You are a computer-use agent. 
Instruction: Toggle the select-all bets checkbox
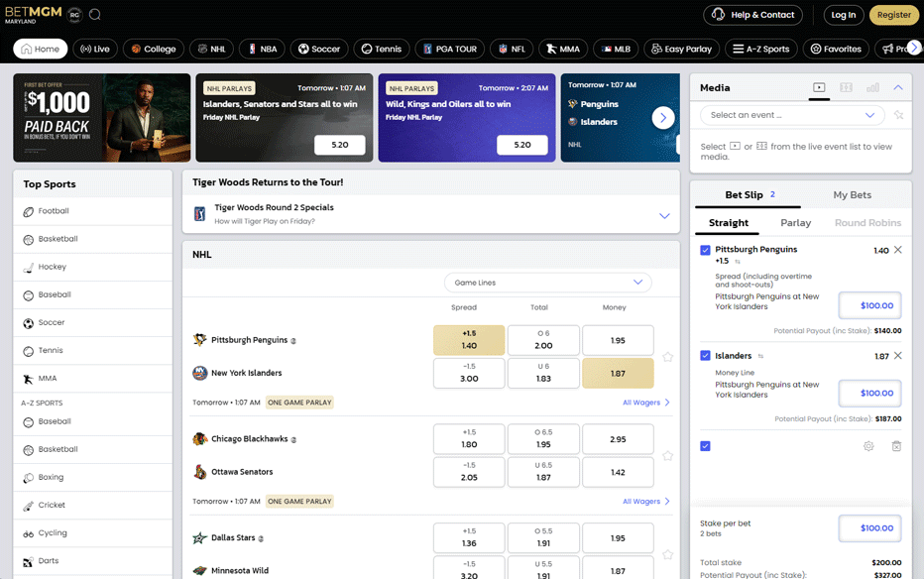(705, 446)
